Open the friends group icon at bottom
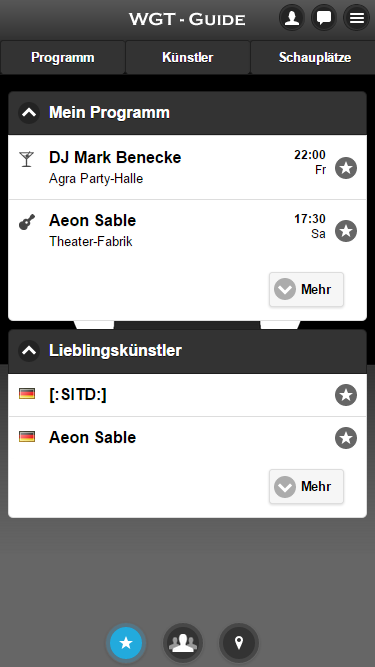This screenshot has width=375, height=667. (x=183, y=643)
